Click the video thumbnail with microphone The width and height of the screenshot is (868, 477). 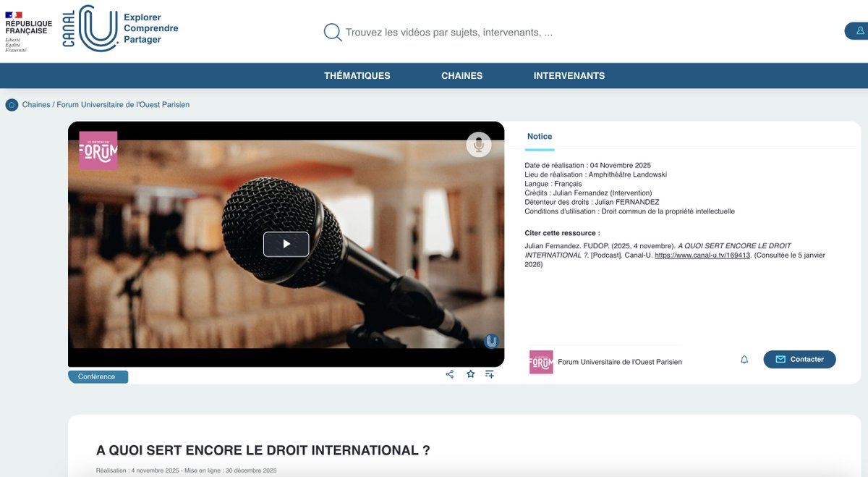pyautogui.click(x=286, y=244)
